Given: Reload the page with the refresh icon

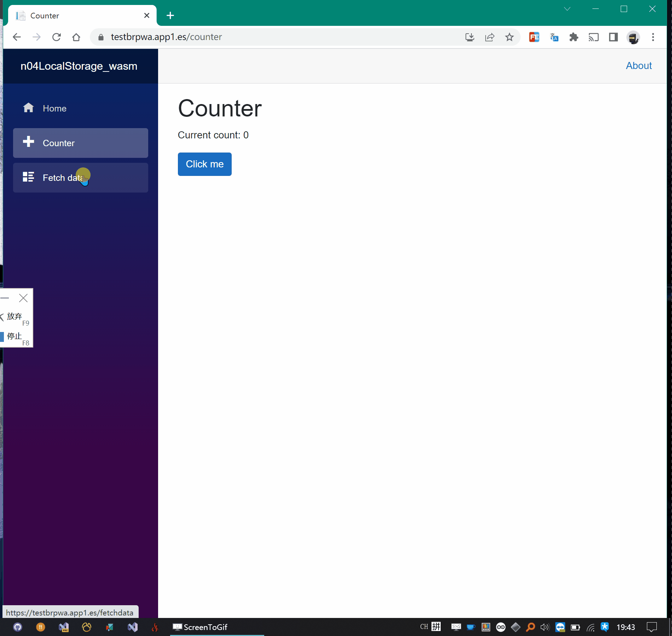Looking at the screenshot, I should point(56,37).
